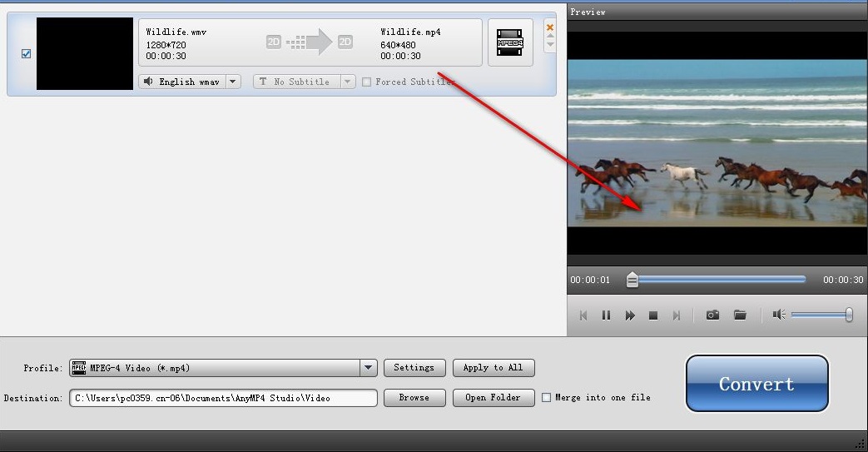Click the output 2D mode icon

coord(345,42)
